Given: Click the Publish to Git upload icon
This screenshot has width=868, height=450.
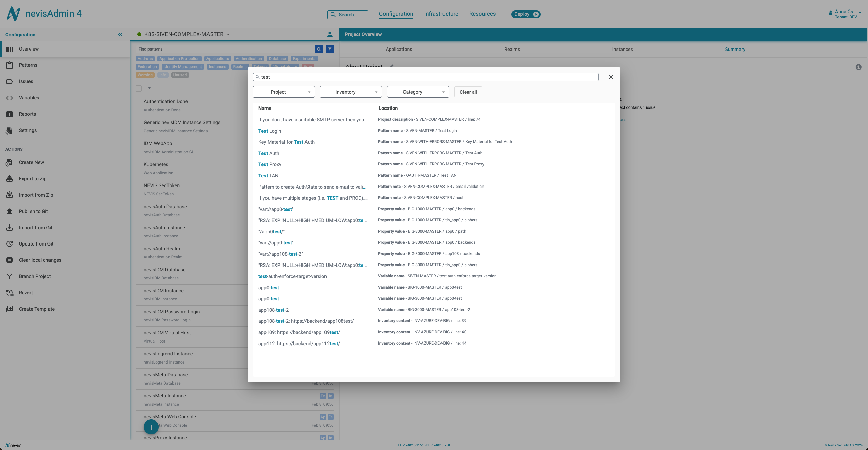Looking at the screenshot, I should pos(9,211).
